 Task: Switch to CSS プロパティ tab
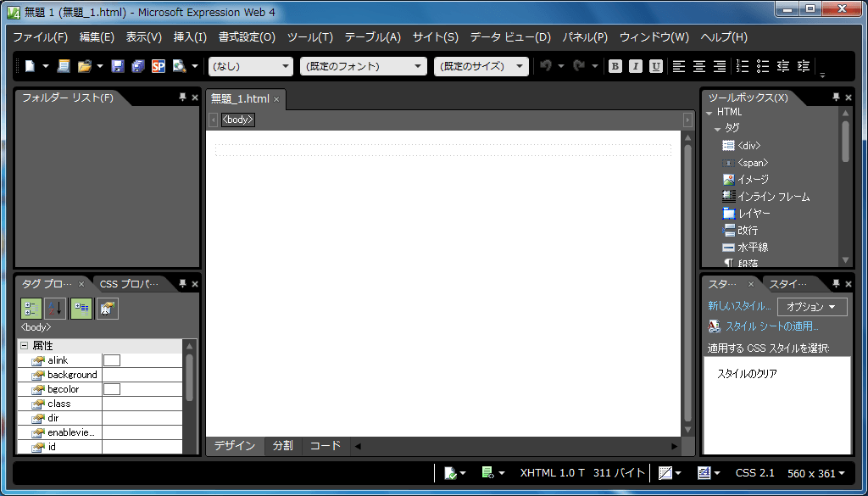pos(129,284)
